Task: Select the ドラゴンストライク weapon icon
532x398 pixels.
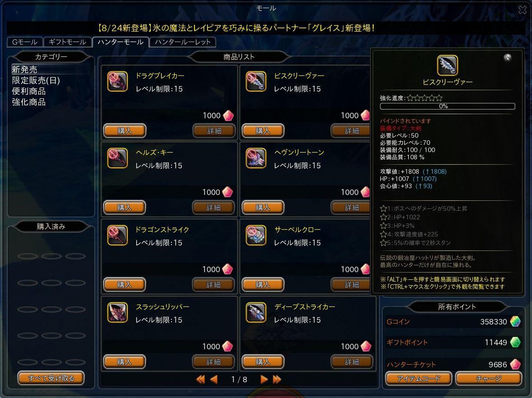Action: pos(117,235)
